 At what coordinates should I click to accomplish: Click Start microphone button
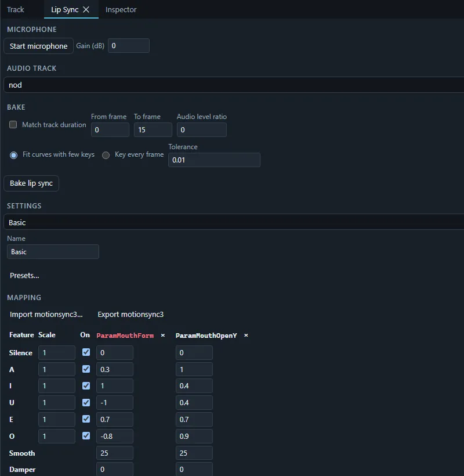38,46
